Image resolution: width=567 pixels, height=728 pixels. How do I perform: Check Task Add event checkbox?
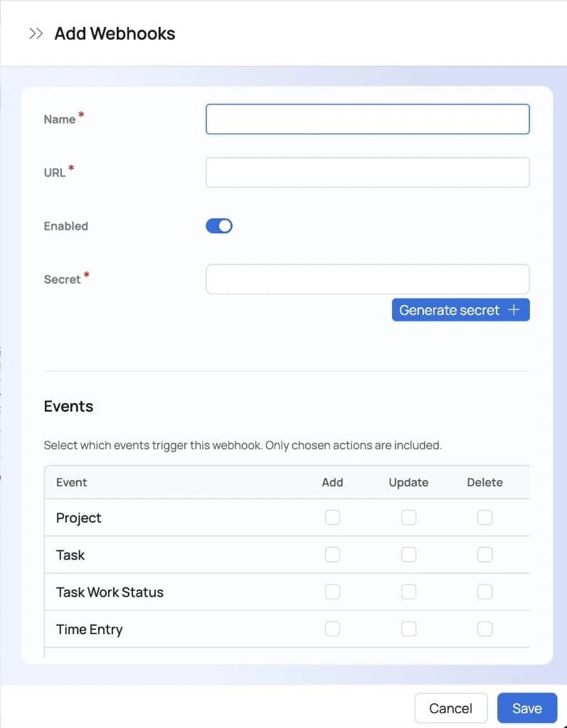(332, 555)
